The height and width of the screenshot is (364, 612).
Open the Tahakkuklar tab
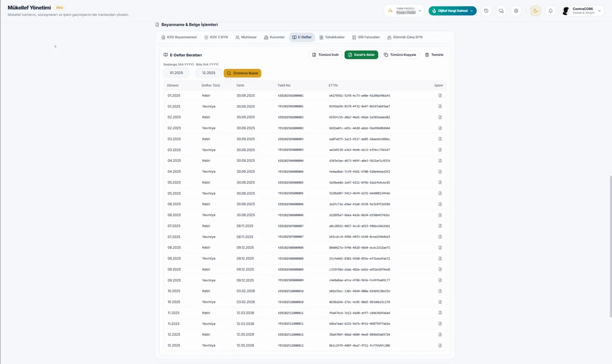(332, 37)
